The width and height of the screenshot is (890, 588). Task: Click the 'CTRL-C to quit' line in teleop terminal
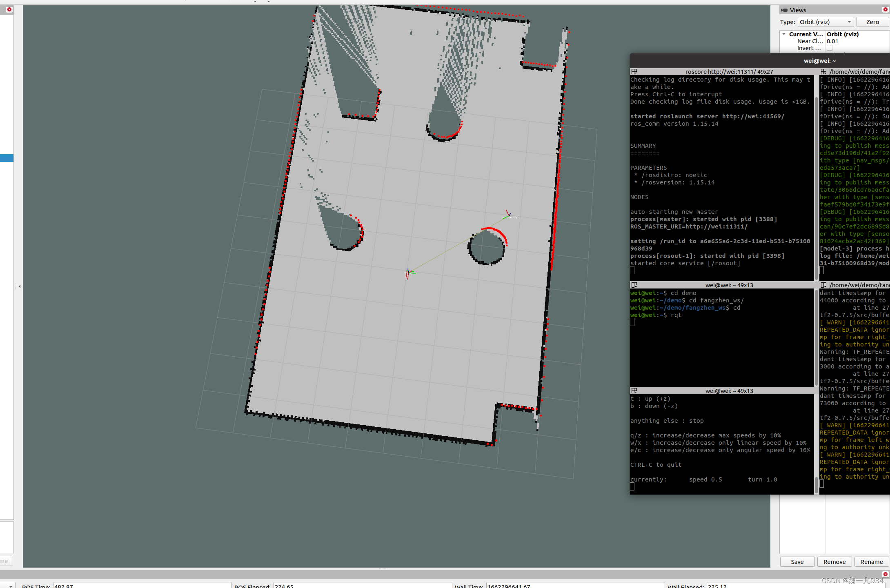pyautogui.click(x=656, y=465)
